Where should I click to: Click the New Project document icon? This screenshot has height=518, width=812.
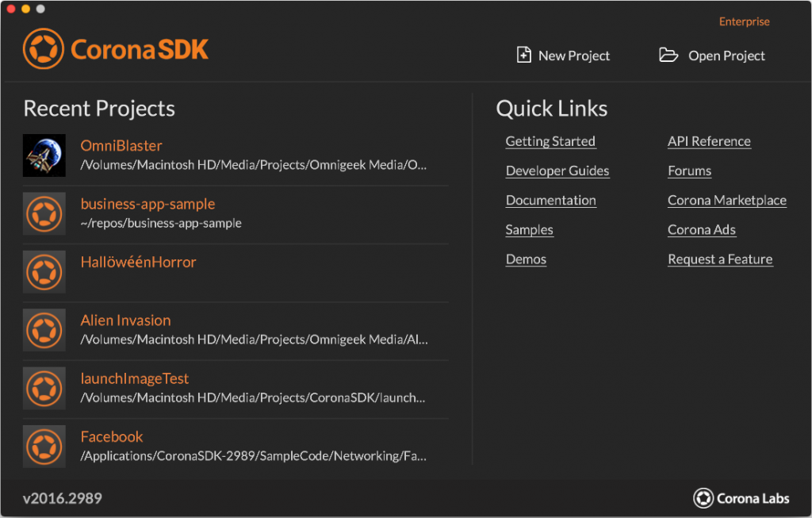[523, 55]
